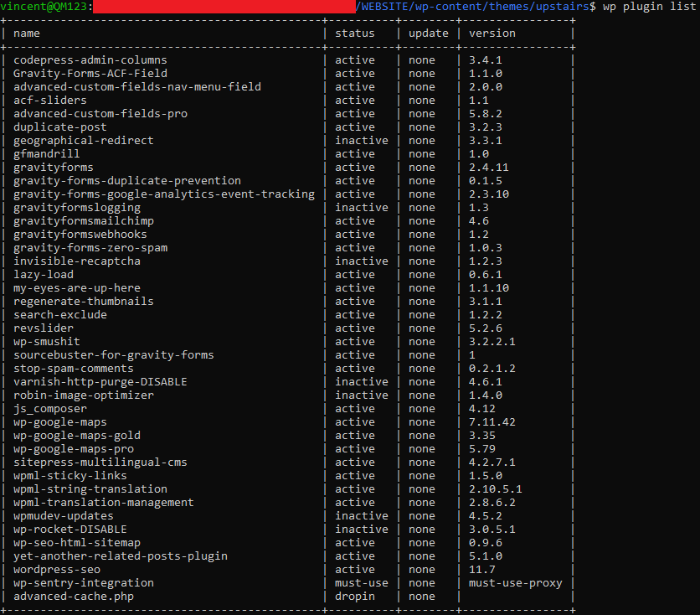Select the regenerate-thumbnails plugin name
700x615 pixels.
84,302
